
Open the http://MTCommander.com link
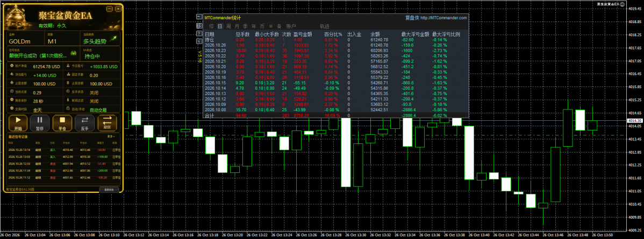443,18
